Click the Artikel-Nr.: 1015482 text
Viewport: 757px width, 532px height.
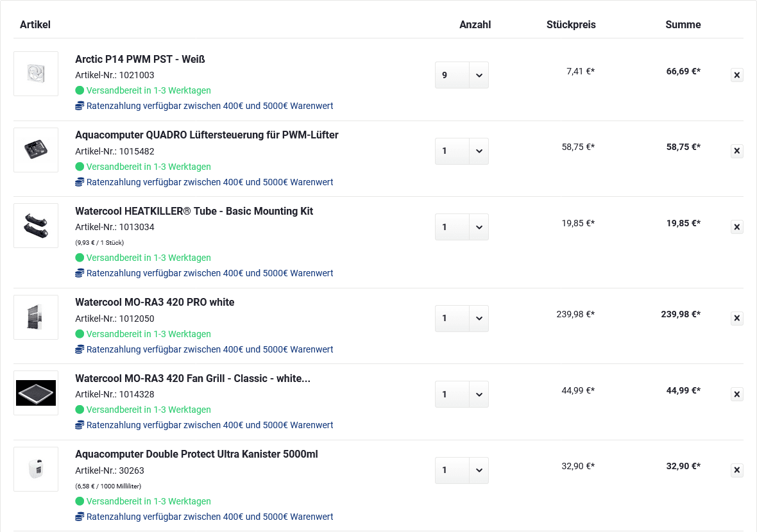(115, 151)
